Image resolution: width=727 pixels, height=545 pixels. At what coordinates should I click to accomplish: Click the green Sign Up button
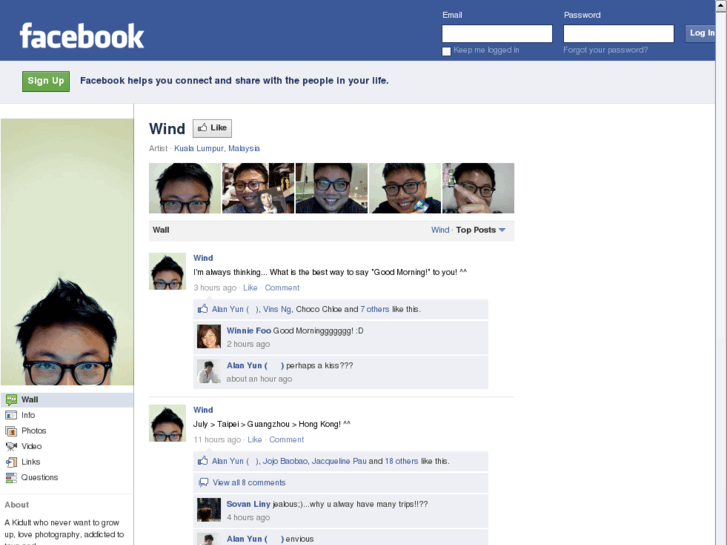pyautogui.click(x=46, y=81)
